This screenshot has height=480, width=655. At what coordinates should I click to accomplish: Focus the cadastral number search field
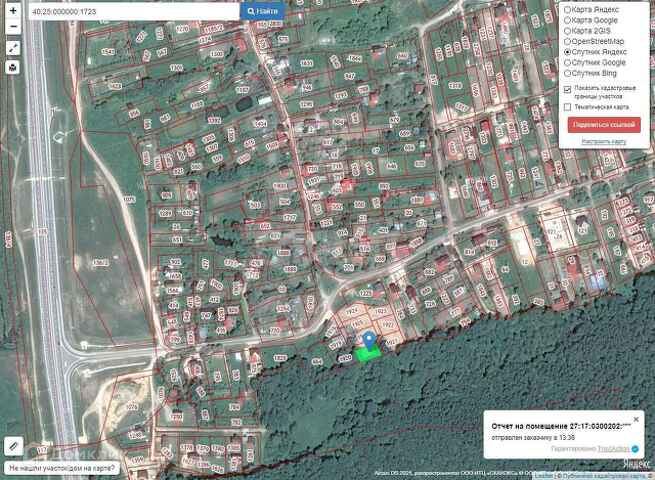[x=134, y=12]
